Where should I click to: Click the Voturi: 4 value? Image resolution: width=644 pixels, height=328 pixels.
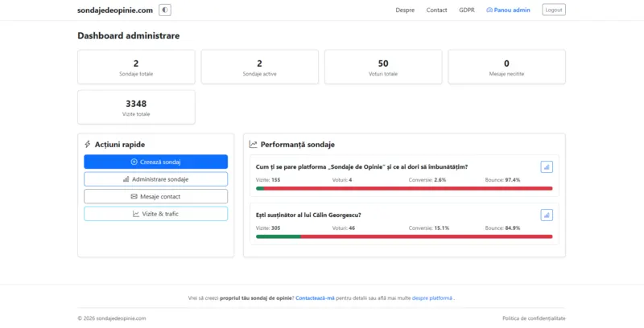[342, 179]
